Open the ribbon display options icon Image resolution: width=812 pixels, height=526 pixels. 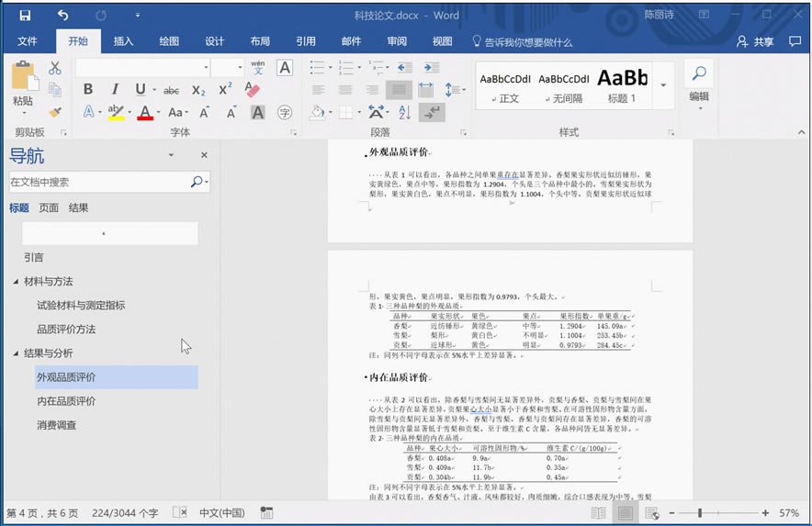tap(704, 15)
